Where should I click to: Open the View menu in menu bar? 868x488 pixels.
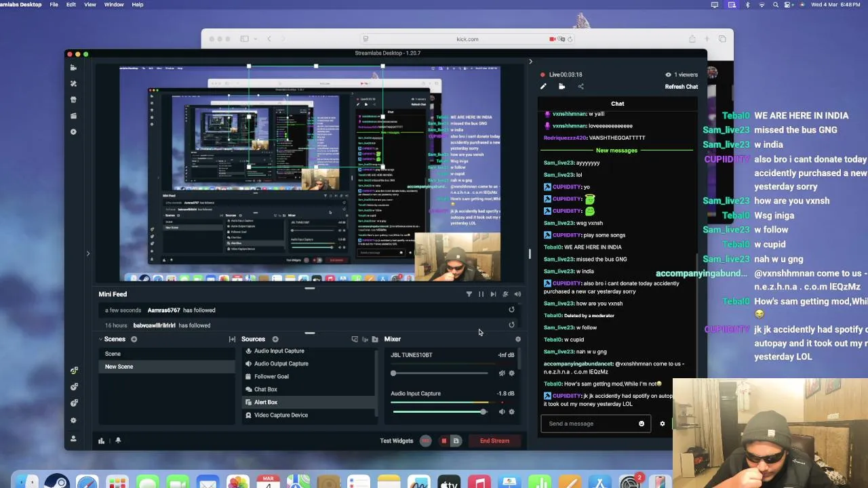pos(90,5)
